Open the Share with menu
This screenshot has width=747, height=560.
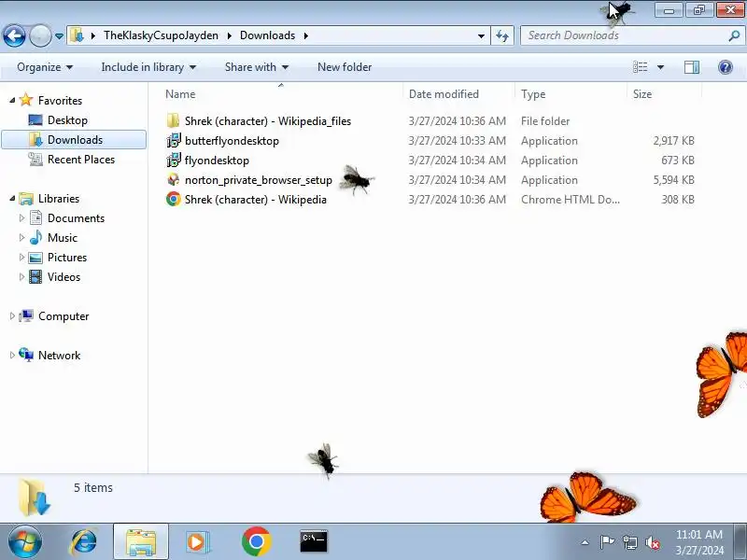pos(257,67)
